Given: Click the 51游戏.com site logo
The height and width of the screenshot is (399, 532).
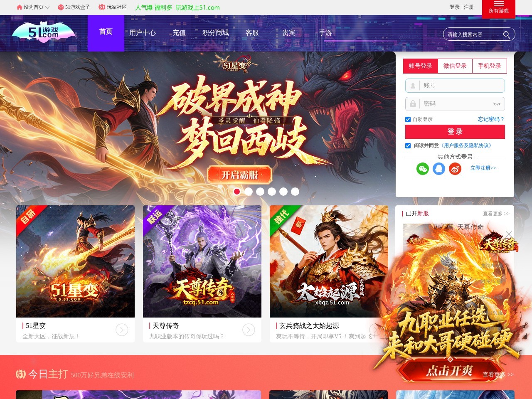Looking at the screenshot, I should point(44,32).
